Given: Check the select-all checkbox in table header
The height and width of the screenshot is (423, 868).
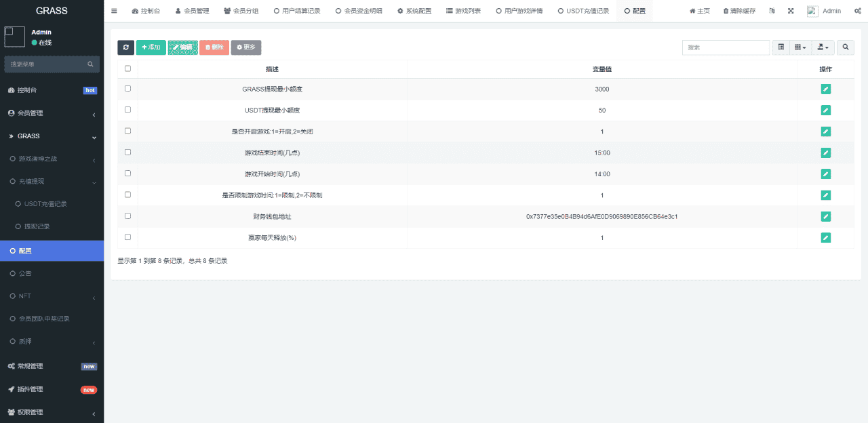Looking at the screenshot, I should (x=127, y=68).
